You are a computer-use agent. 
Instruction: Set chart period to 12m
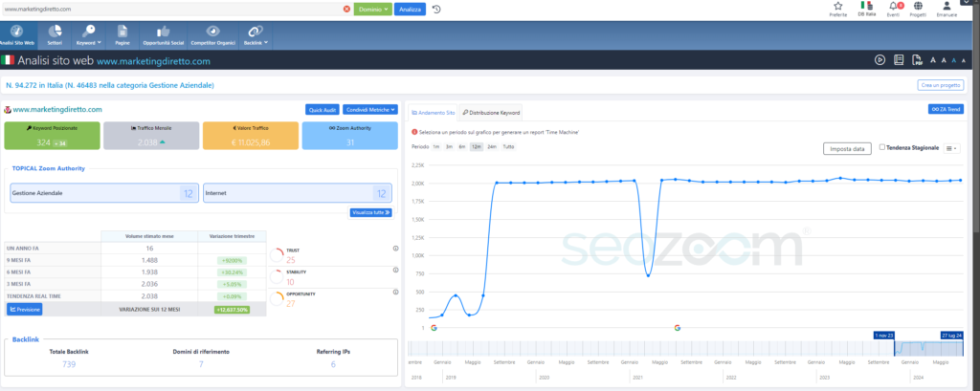[x=477, y=146]
